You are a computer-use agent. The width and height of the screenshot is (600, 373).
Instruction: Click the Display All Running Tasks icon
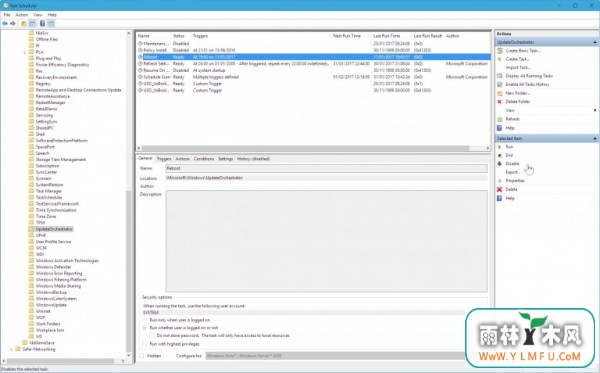[499, 76]
